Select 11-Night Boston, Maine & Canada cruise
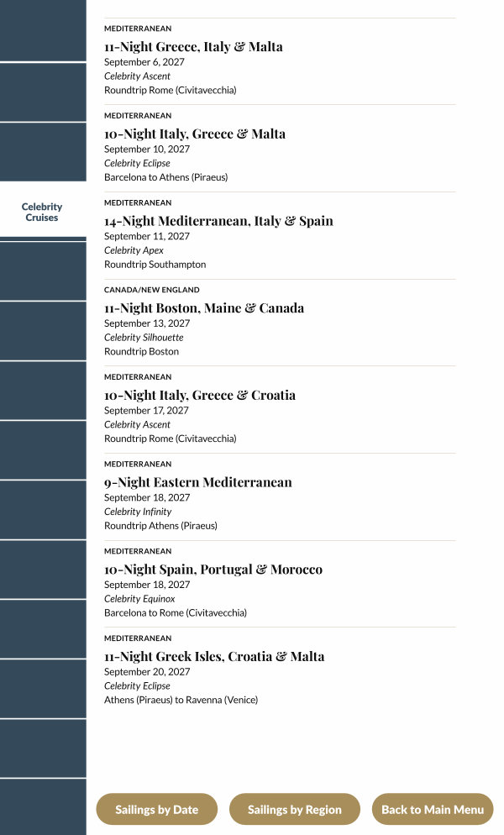The image size is (504, 835). click(x=204, y=308)
